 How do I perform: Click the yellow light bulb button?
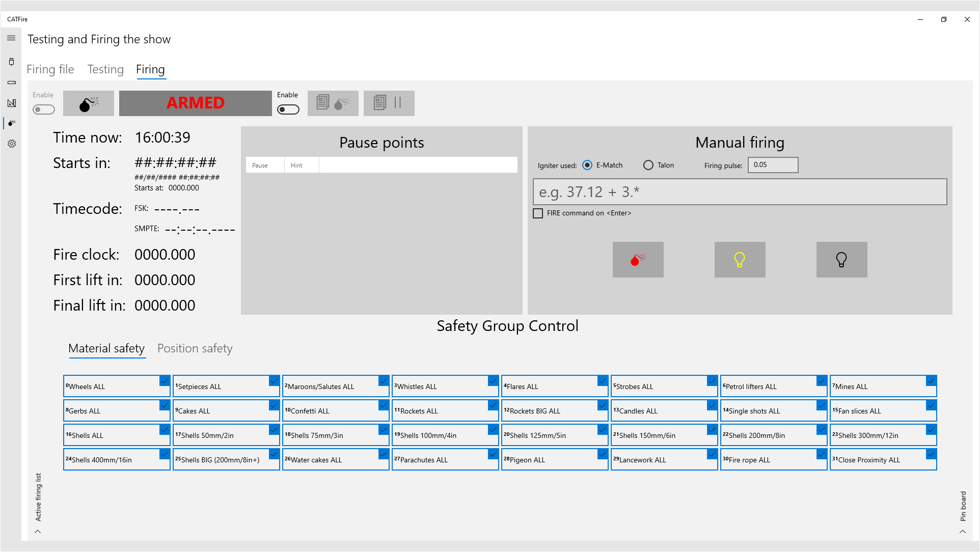(x=740, y=260)
